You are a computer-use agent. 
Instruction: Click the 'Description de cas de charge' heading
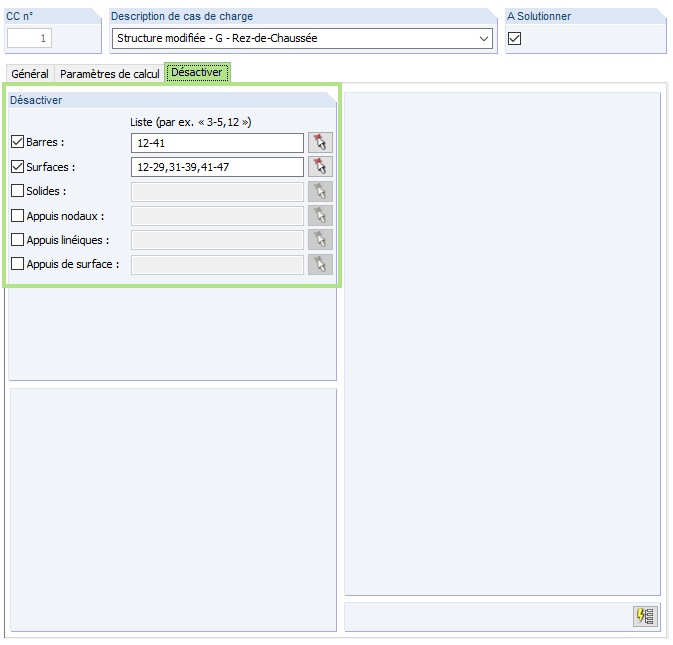tap(182, 16)
